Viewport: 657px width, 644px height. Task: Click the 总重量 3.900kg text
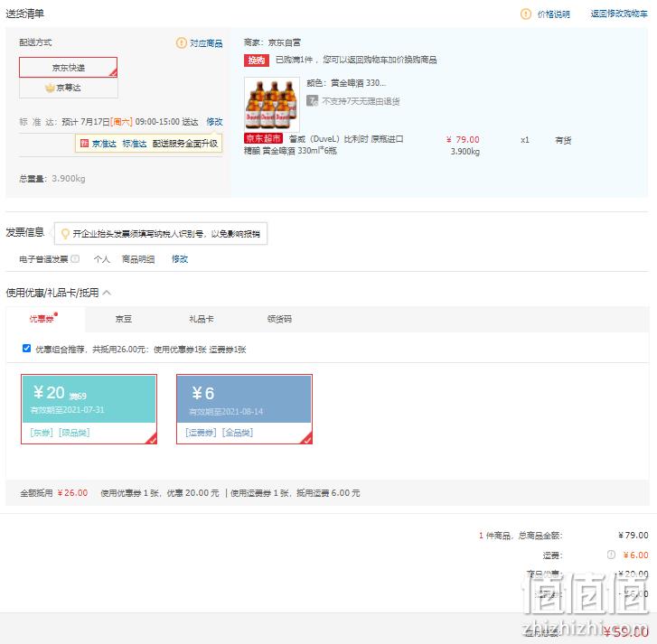(x=52, y=178)
